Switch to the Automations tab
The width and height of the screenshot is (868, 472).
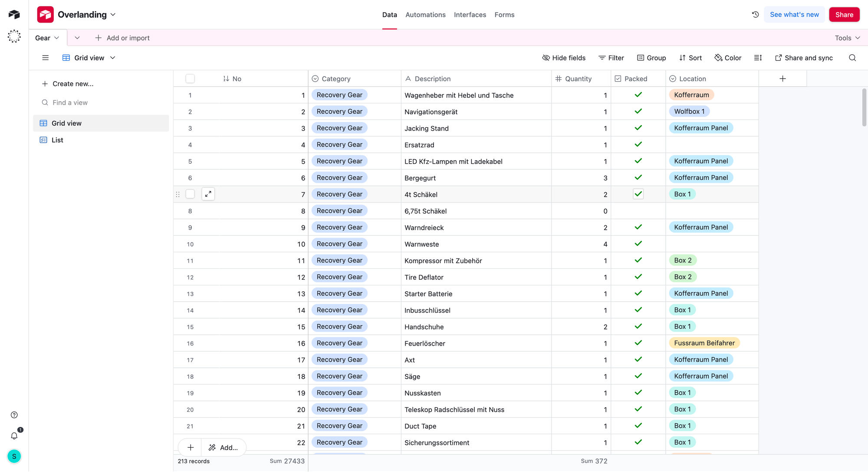[x=425, y=14]
